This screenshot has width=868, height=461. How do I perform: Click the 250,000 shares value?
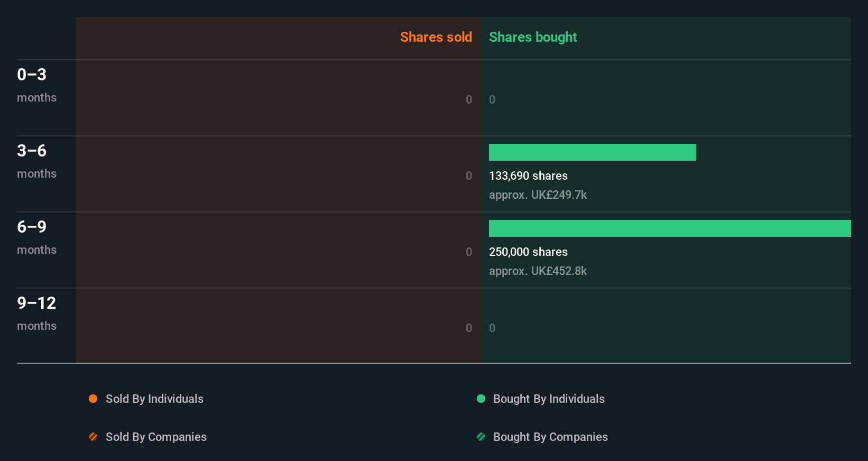528,252
